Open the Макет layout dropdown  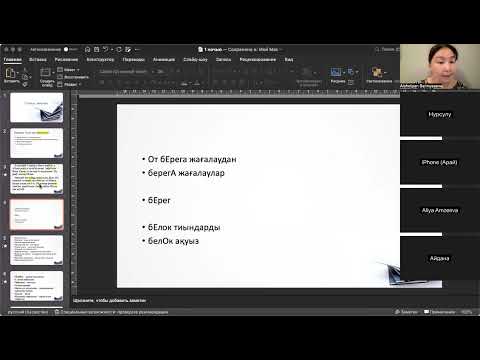coord(69,70)
